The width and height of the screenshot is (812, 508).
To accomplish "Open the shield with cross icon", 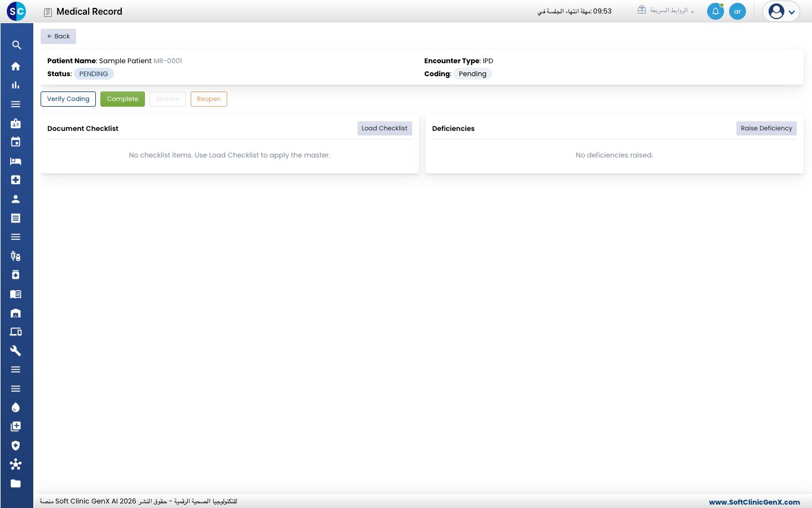I will [x=16, y=446].
